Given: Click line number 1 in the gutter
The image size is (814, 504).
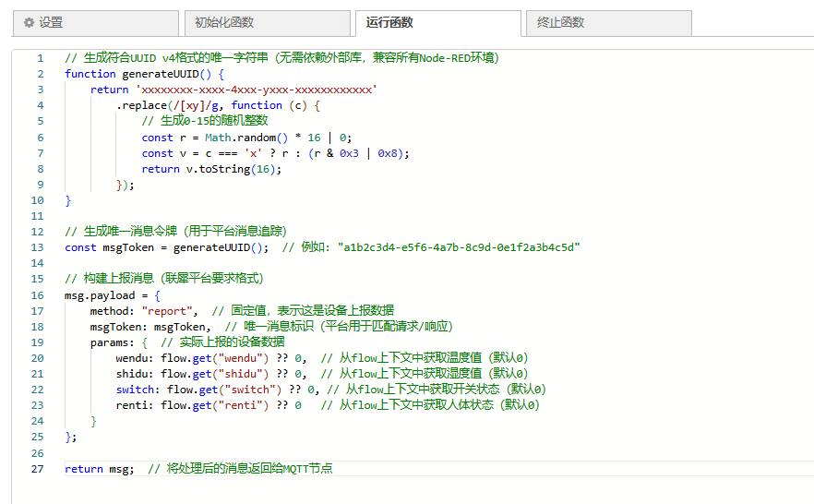Looking at the screenshot, I should (41, 58).
